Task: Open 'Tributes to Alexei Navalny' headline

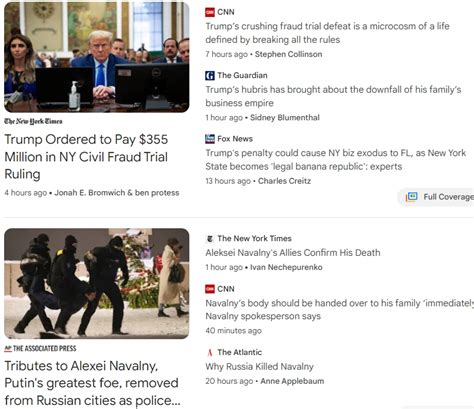Action: pyautogui.click(x=92, y=383)
